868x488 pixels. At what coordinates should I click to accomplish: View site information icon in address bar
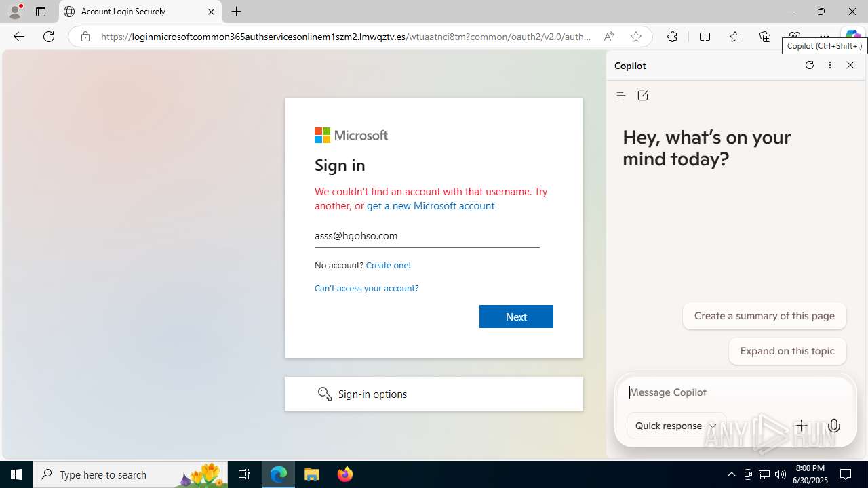coord(85,37)
